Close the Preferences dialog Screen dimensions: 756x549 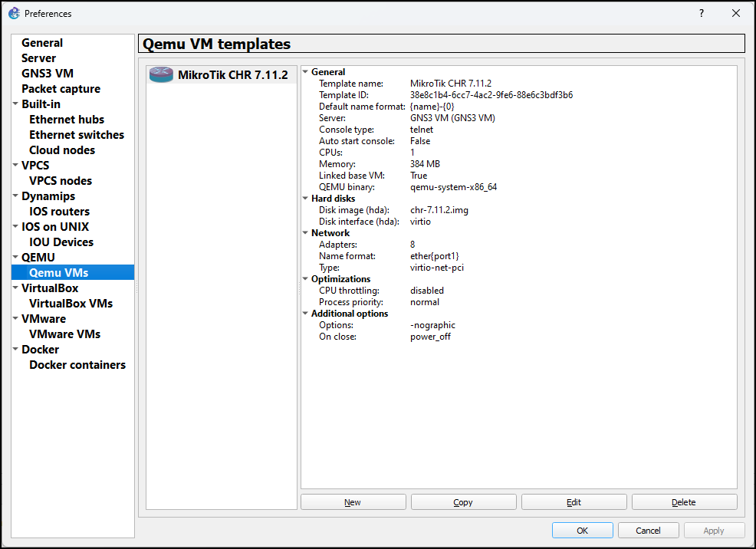[736, 14]
